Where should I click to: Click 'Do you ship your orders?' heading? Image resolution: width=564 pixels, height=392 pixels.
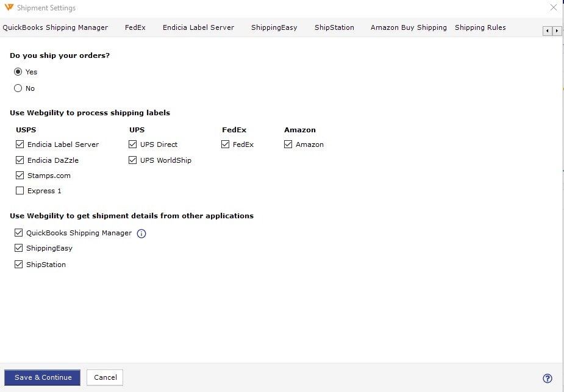click(60, 55)
